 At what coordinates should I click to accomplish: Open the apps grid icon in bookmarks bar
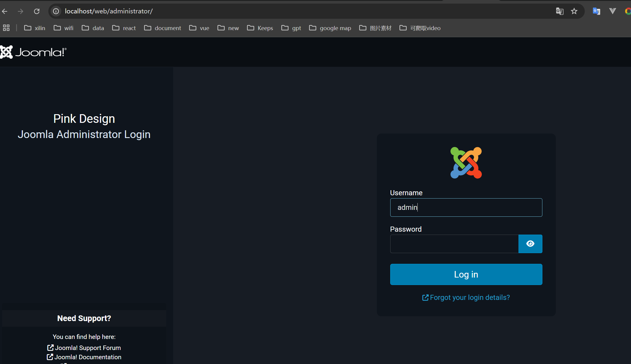pos(6,28)
